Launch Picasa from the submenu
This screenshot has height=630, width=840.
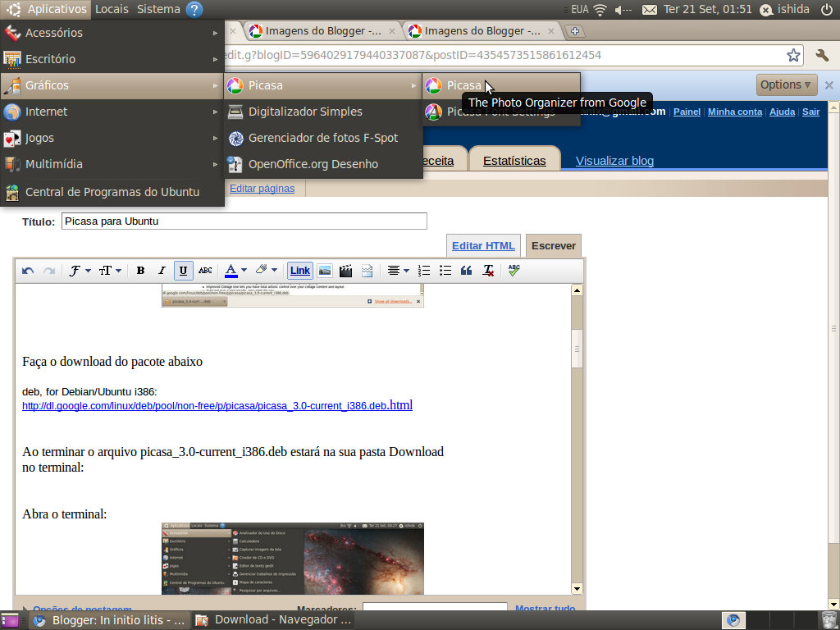pos(501,85)
